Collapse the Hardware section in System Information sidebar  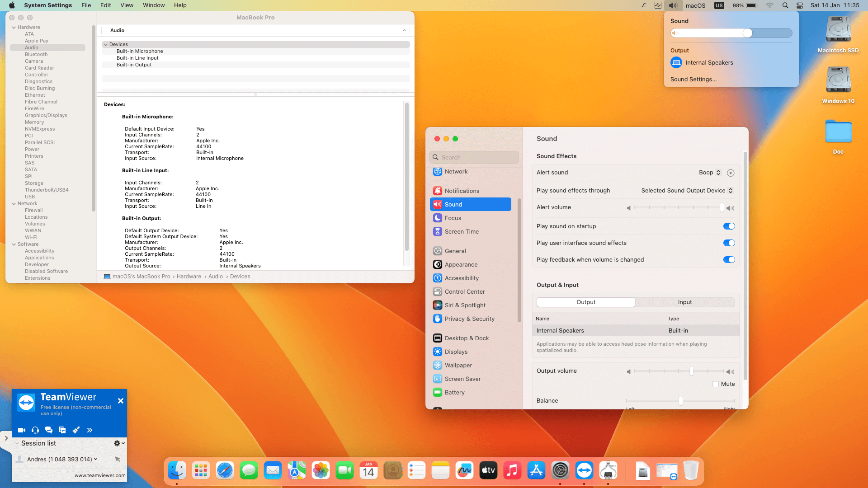click(14, 28)
